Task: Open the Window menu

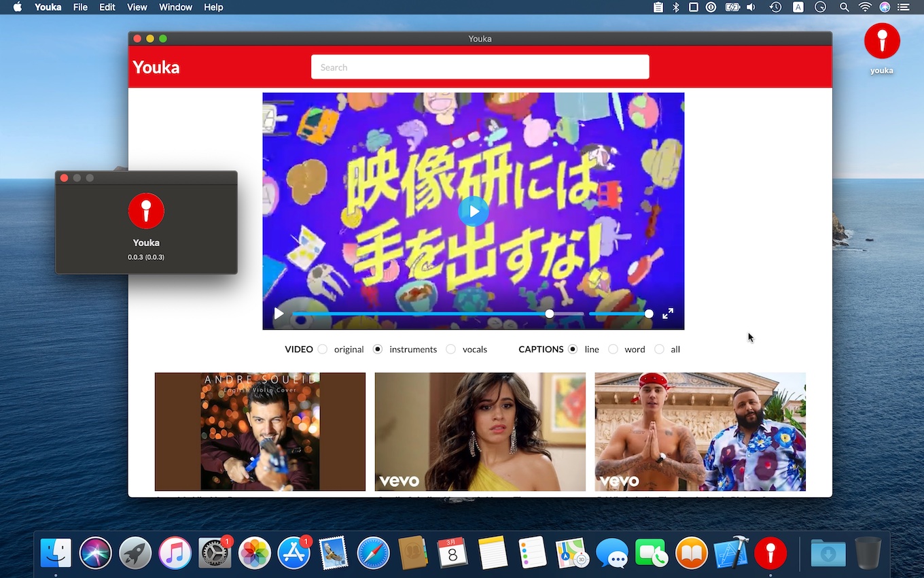Action: (x=176, y=7)
